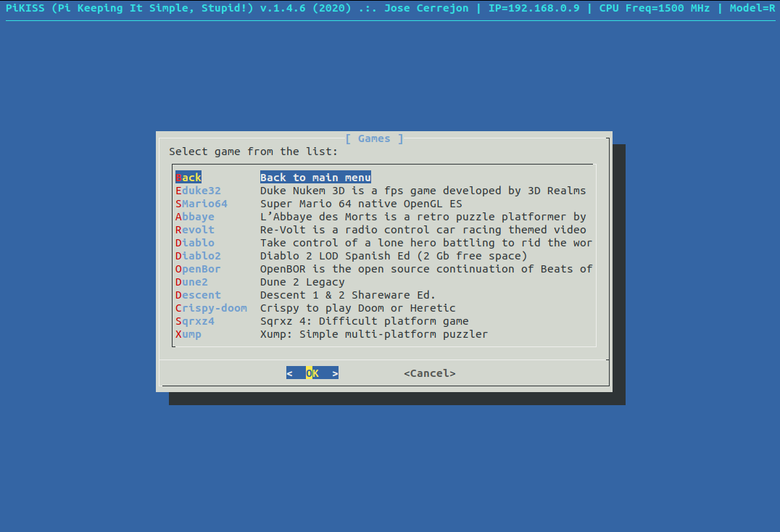Viewport: 780px width, 532px height.
Task: Click 'Crispy to play Doom or Heretic' text
Action: pyautogui.click(x=357, y=308)
